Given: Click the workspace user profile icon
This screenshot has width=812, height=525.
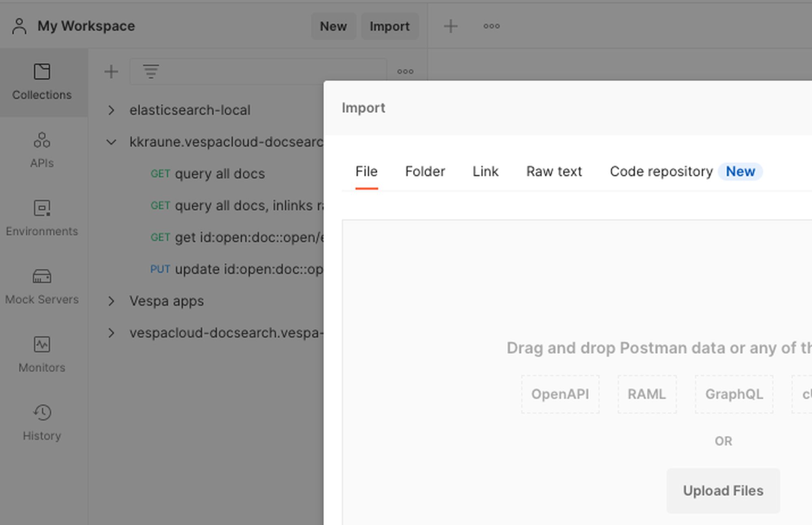Looking at the screenshot, I should [x=19, y=26].
